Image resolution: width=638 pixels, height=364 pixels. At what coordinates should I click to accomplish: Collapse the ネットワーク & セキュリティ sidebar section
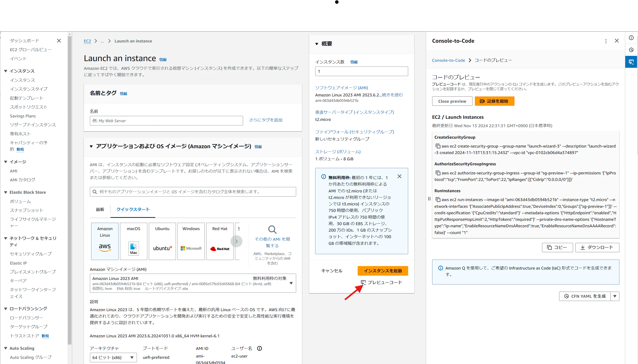(5, 238)
